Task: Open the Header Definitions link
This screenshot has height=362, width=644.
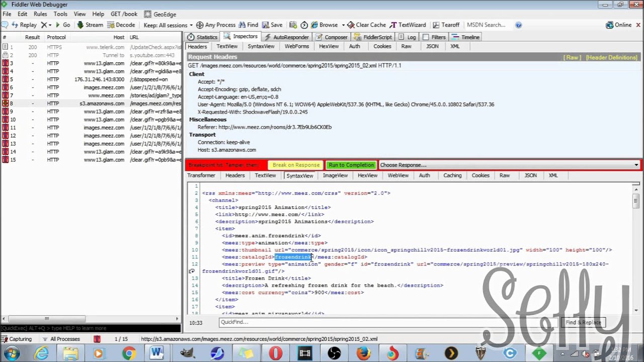Action: [x=612, y=57]
